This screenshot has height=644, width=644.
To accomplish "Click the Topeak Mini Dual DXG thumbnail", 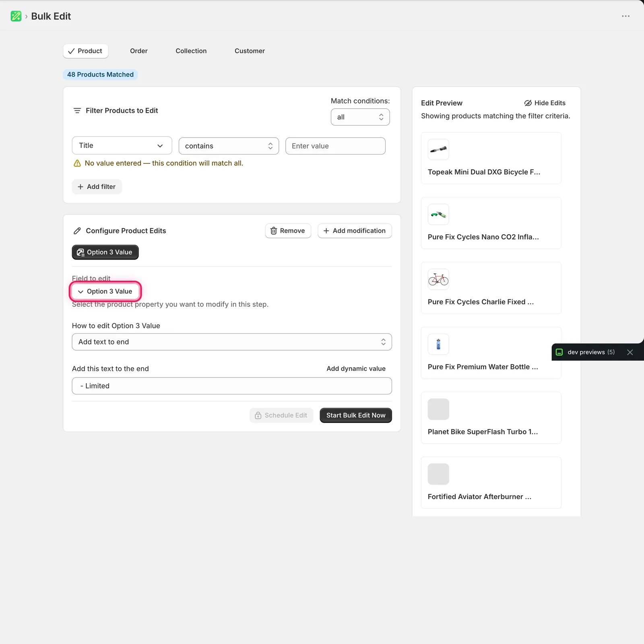I will coord(438,149).
